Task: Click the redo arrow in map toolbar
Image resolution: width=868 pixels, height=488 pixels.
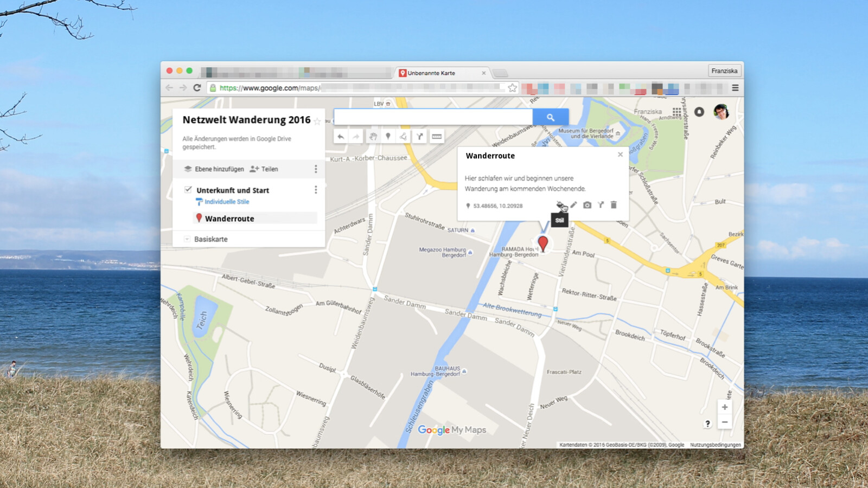Action: pyautogui.click(x=356, y=137)
